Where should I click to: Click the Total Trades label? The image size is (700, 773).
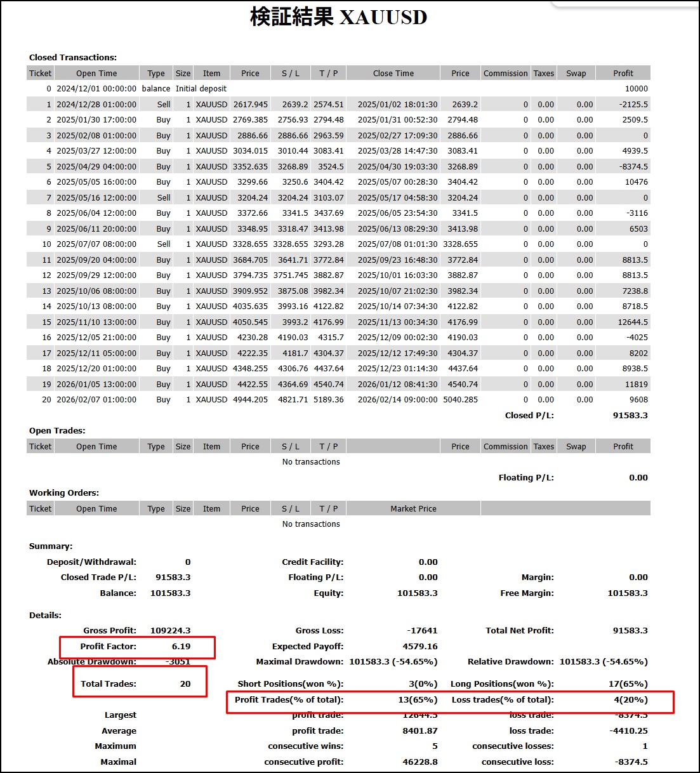coord(108,684)
